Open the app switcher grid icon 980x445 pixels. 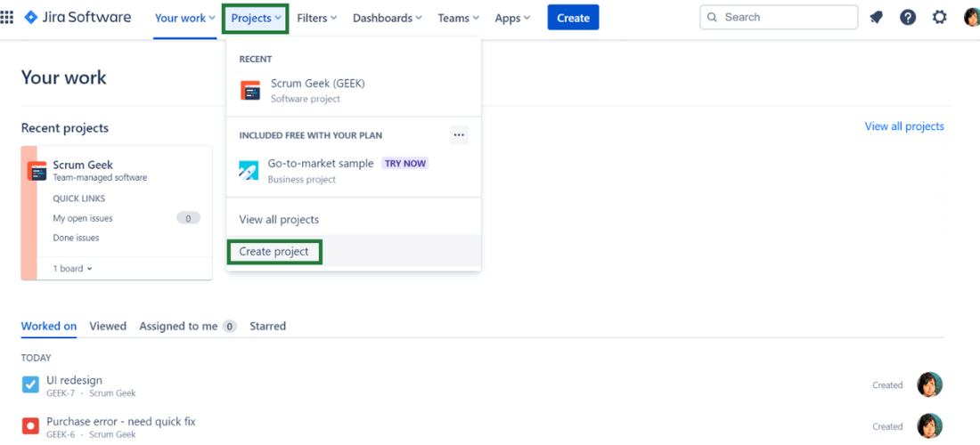(x=7, y=17)
